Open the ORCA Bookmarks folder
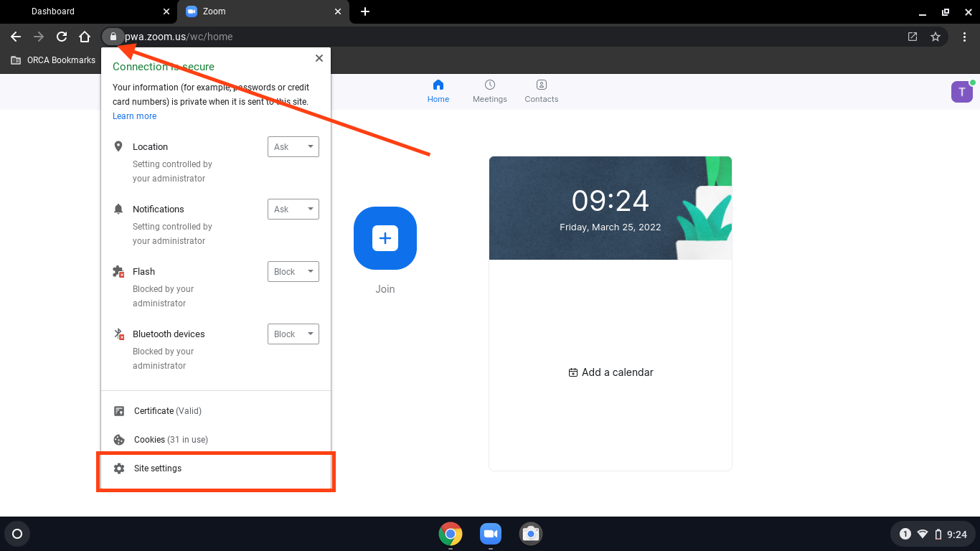The image size is (980, 551). pos(53,60)
